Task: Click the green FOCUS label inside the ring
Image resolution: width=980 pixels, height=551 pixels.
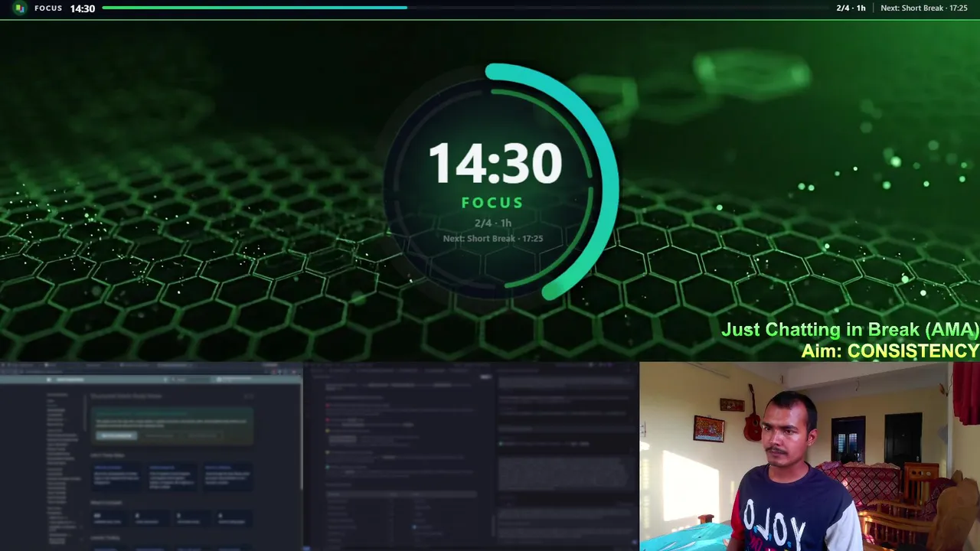Action: (492, 203)
